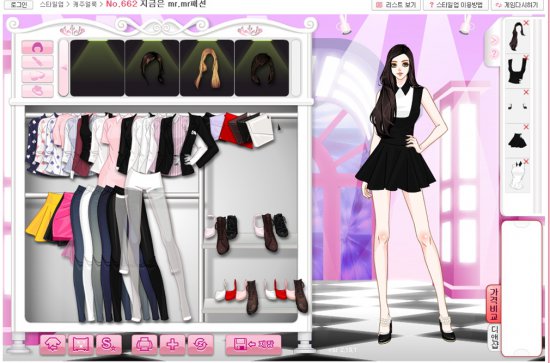The height and width of the screenshot is (363, 550).
Task: Click the doll's black flared skirt
Action: pyautogui.click(x=395, y=167)
